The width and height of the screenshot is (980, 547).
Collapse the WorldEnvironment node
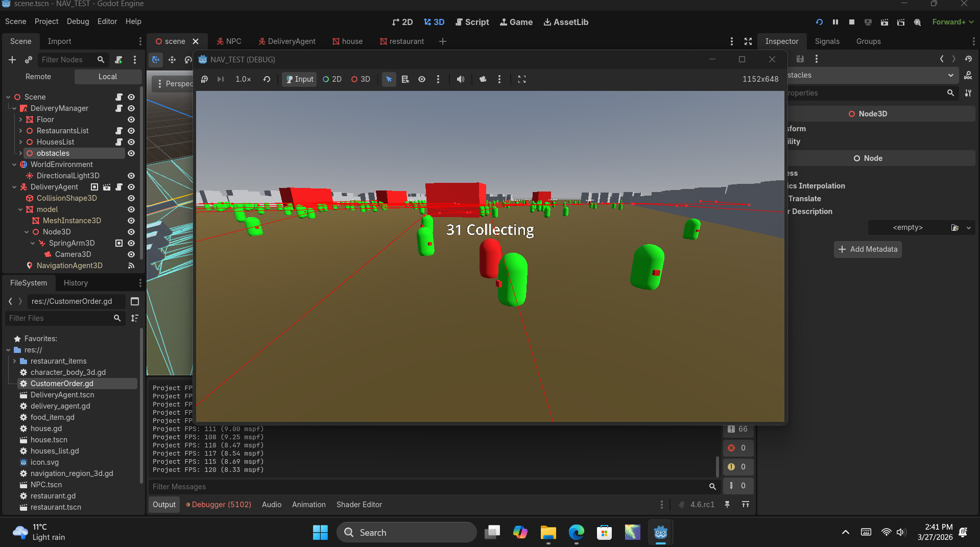point(14,164)
